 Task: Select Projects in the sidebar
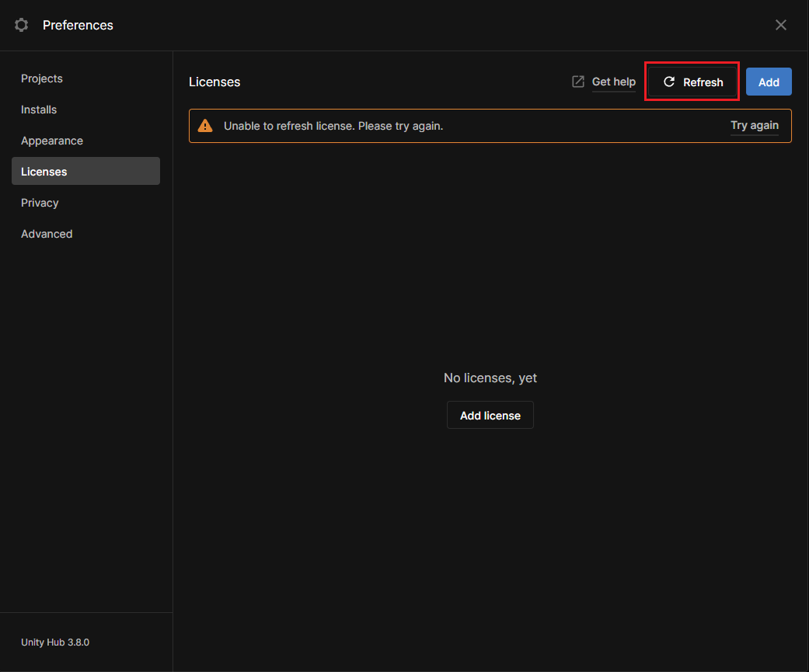tap(41, 78)
